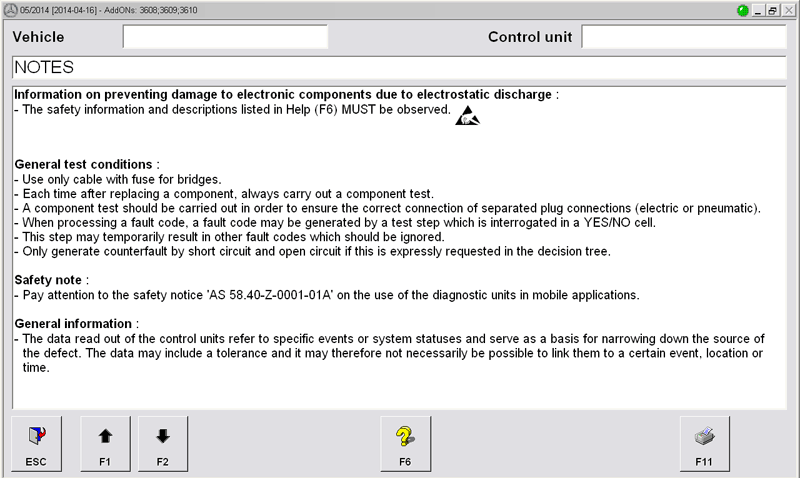Click the 'General information' heading
The width and height of the screenshot is (800, 478).
(73, 324)
